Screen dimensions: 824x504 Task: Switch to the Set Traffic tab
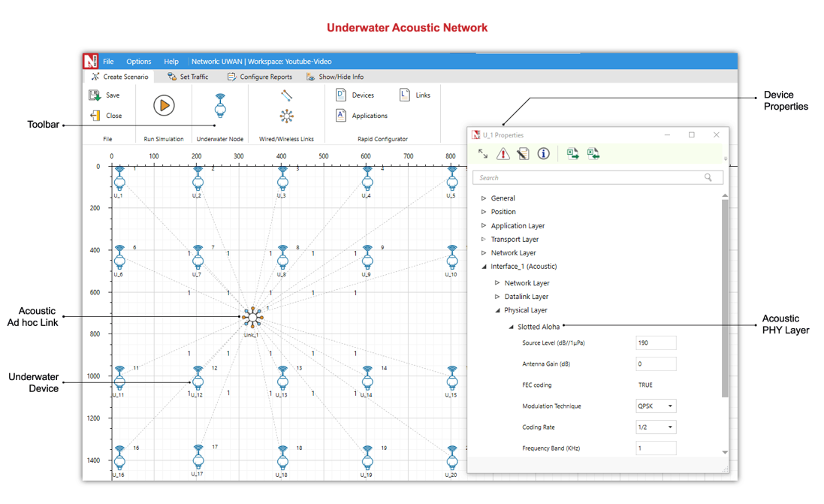188,77
